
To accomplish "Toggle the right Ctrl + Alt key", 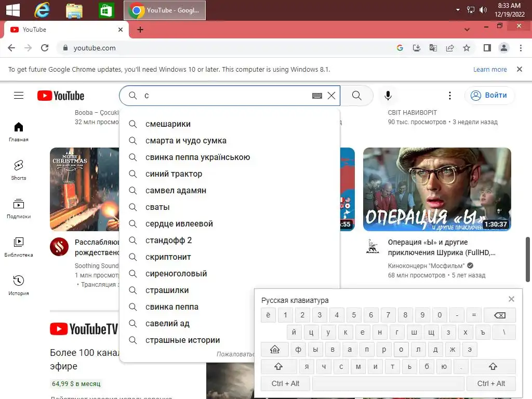I will [491, 384].
